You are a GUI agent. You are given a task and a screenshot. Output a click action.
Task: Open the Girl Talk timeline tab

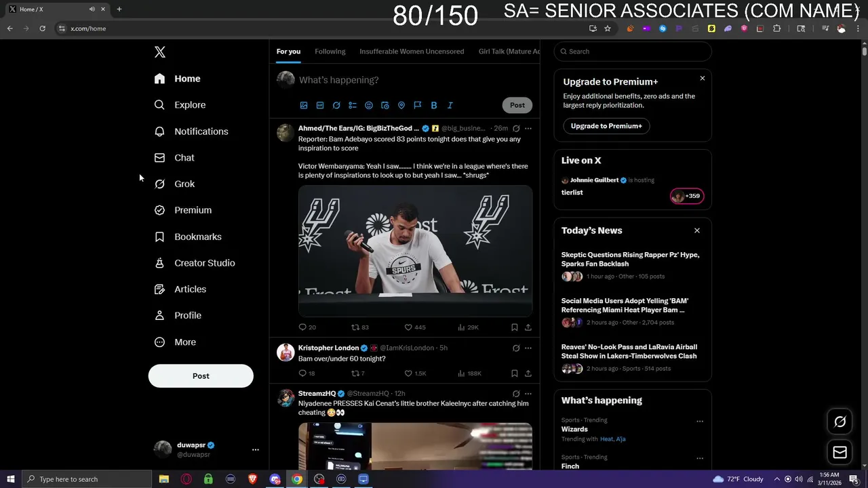point(509,52)
